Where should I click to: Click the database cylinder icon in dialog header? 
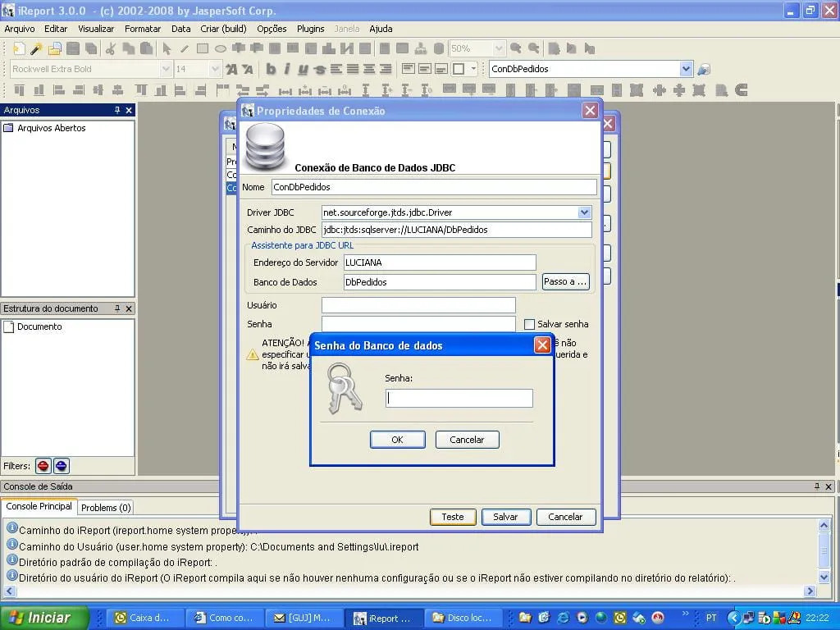click(x=265, y=145)
